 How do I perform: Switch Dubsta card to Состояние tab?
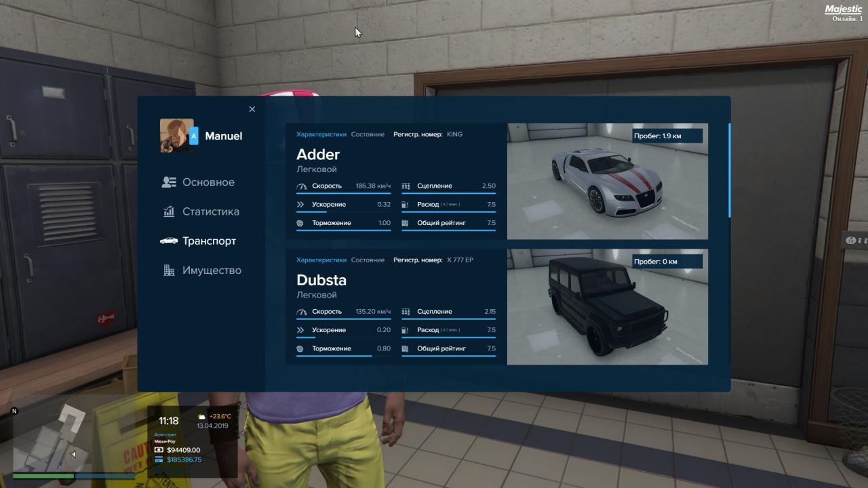coord(368,260)
